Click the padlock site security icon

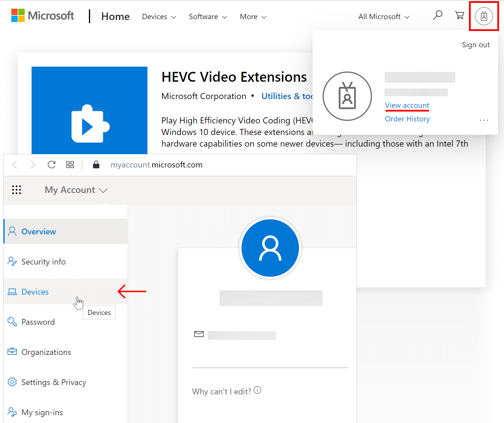click(96, 165)
